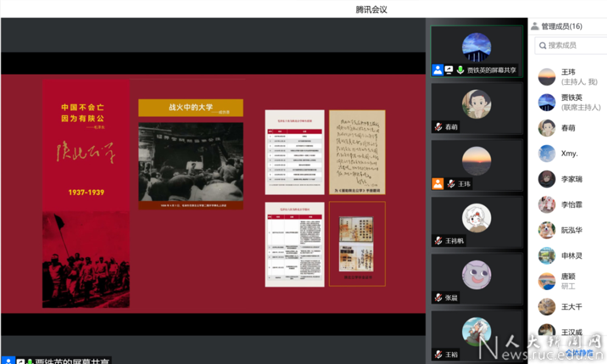
Task: Click 唐颖's avatar in the member list
Action: [547, 281]
